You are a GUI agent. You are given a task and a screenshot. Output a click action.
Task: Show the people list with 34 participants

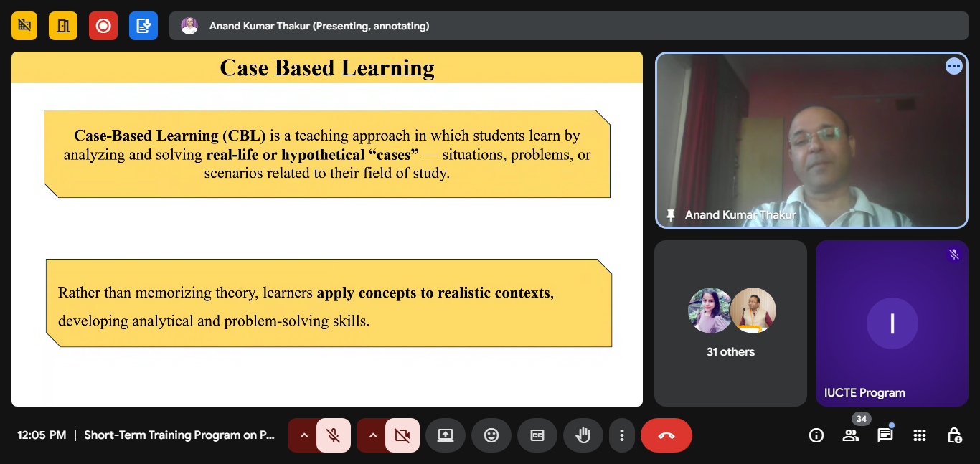pyautogui.click(x=851, y=435)
